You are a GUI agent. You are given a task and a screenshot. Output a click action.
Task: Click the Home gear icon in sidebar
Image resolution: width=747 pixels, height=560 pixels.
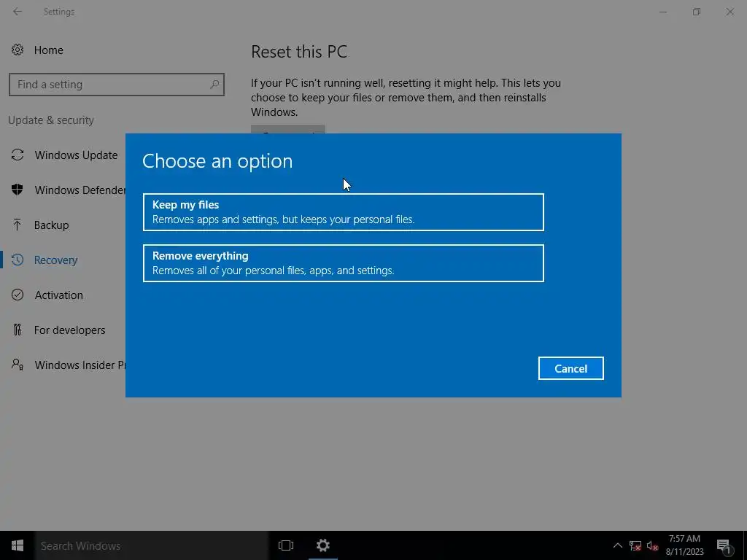pyautogui.click(x=18, y=50)
